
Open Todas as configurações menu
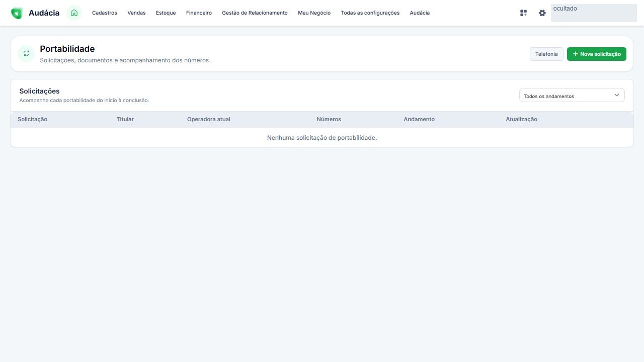pos(370,13)
